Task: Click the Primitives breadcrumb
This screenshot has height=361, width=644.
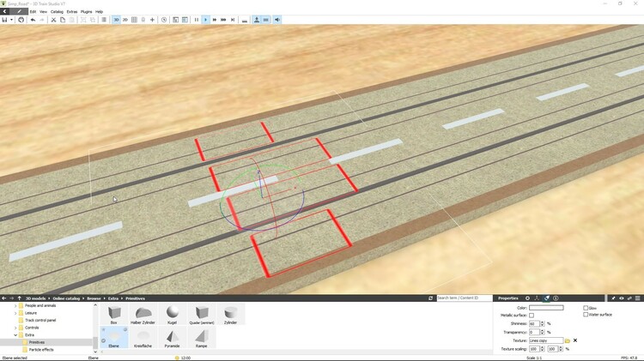Action: (135, 298)
